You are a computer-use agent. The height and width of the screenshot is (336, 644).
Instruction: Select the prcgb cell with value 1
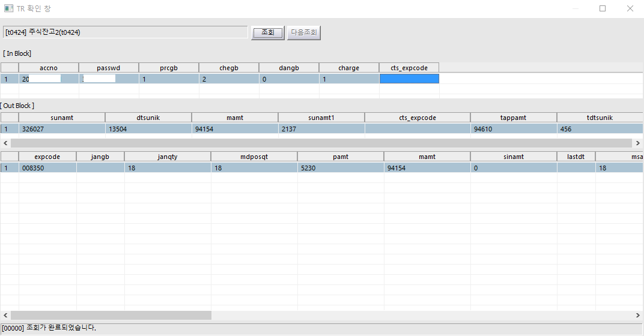[x=169, y=79]
